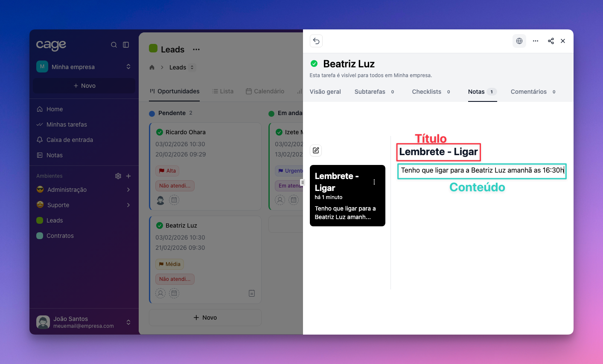
Task: Expand the Administração environment
Action: tap(128, 190)
